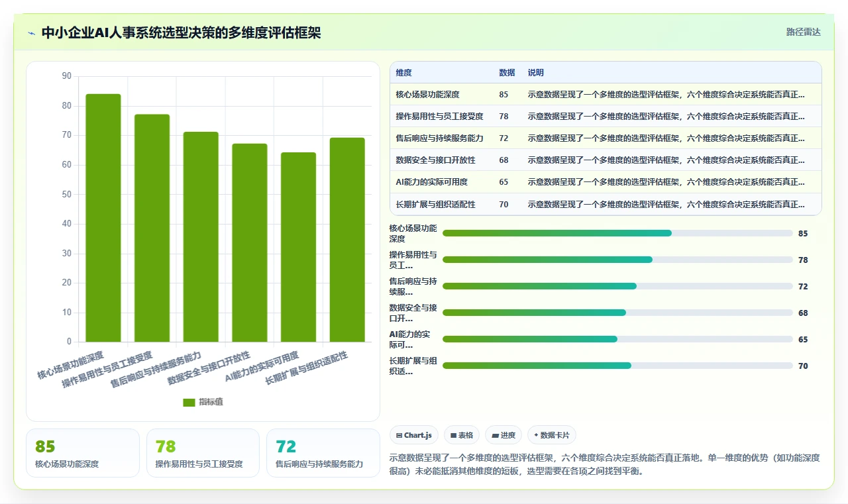Click the 售后响应与持续服务能力 chart bar
The image size is (848, 504).
[201, 237]
